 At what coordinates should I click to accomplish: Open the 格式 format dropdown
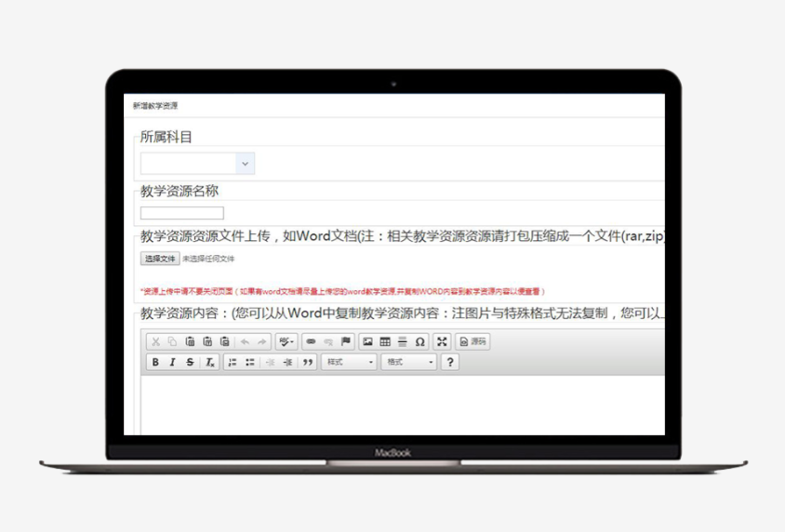(409, 363)
